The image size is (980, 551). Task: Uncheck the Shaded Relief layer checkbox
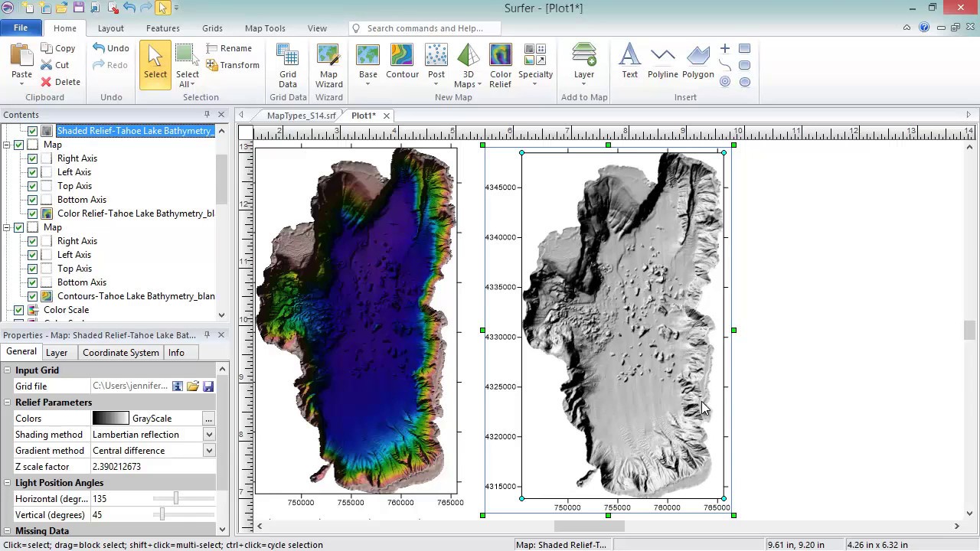pyautogui.click(x=32, y=131)
